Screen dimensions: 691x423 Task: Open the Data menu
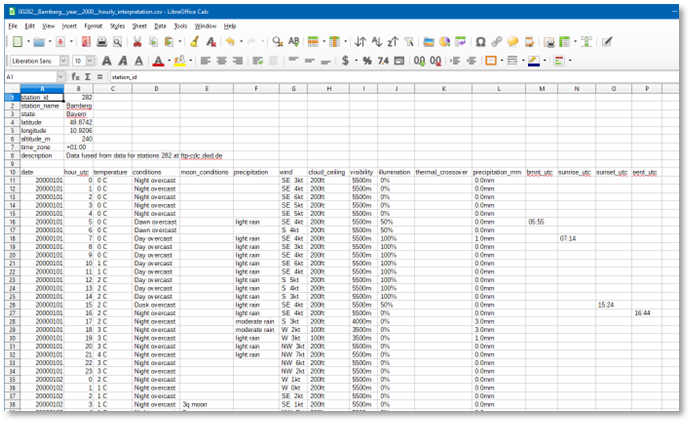coord(159,25)
